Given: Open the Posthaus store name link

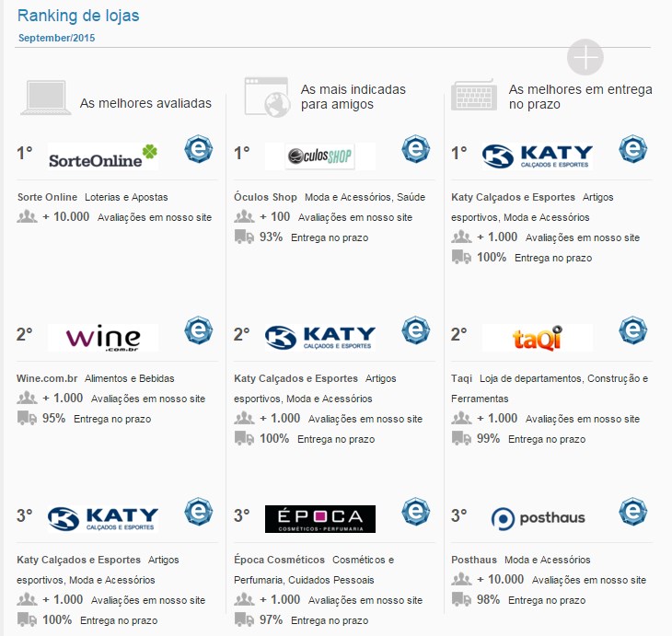Looking at the screenshot, I should click(474, 560).
